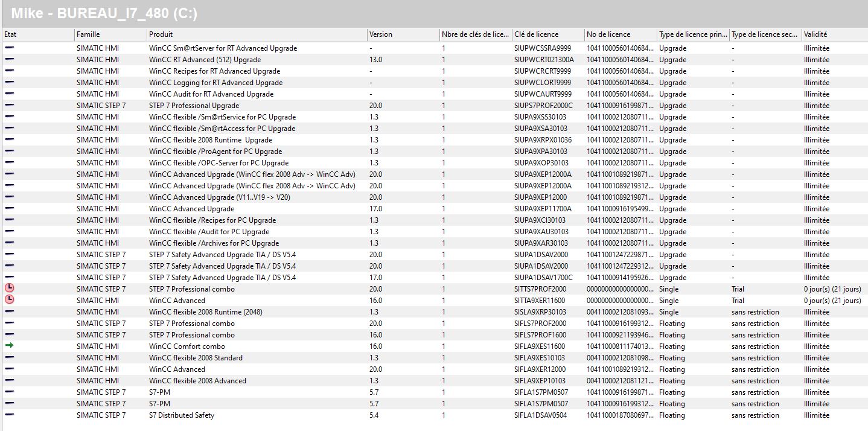The height and width of the screenshot is (431, 868).
Task: Click status dash icon for WinCC Sm@rtServer row
Action: click(x=9, y=48)
